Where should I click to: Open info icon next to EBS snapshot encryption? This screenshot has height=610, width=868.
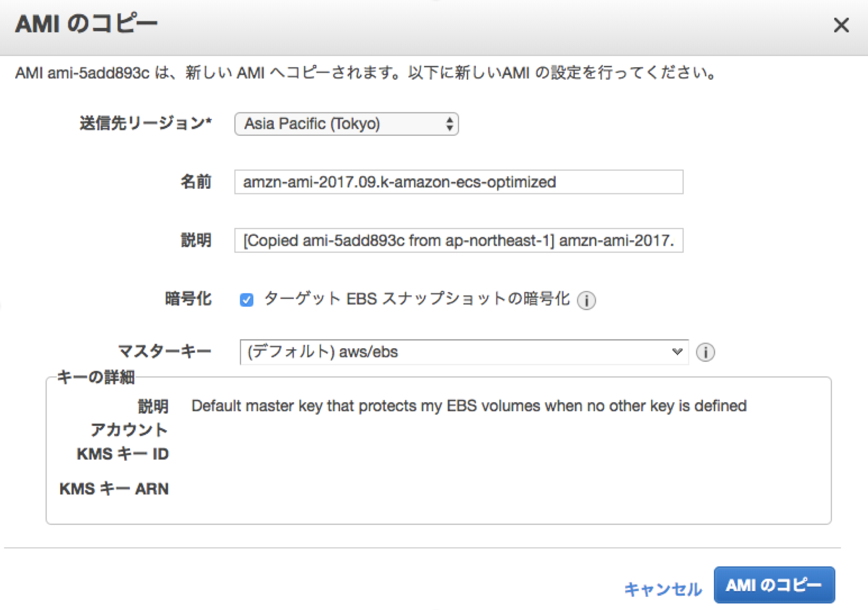click(586, 300)
